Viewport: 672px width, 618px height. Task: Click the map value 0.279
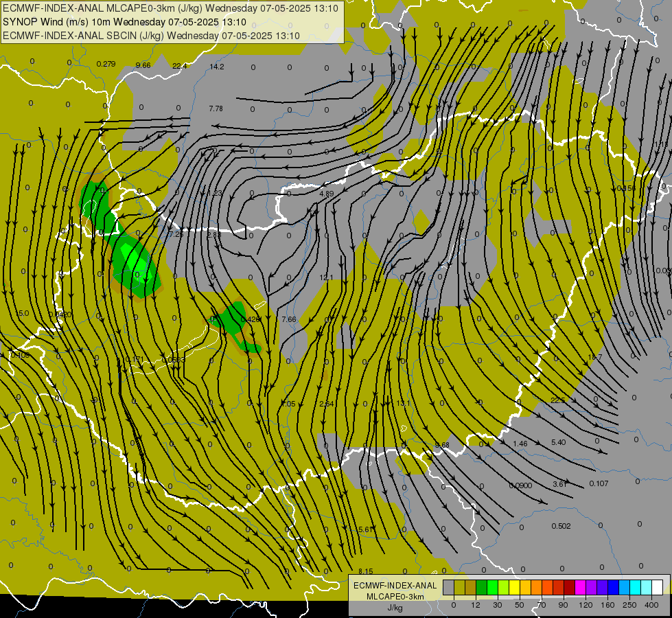[x=106, y=65]
